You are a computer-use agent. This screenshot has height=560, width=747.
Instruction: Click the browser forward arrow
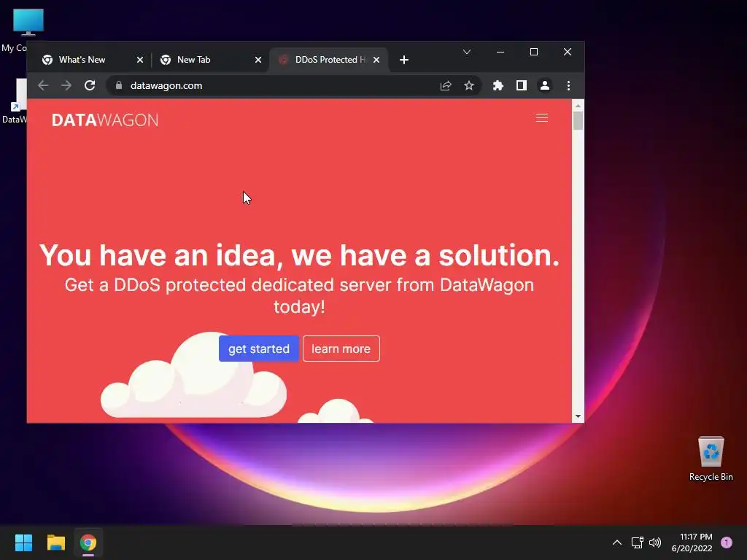[66, 86]
